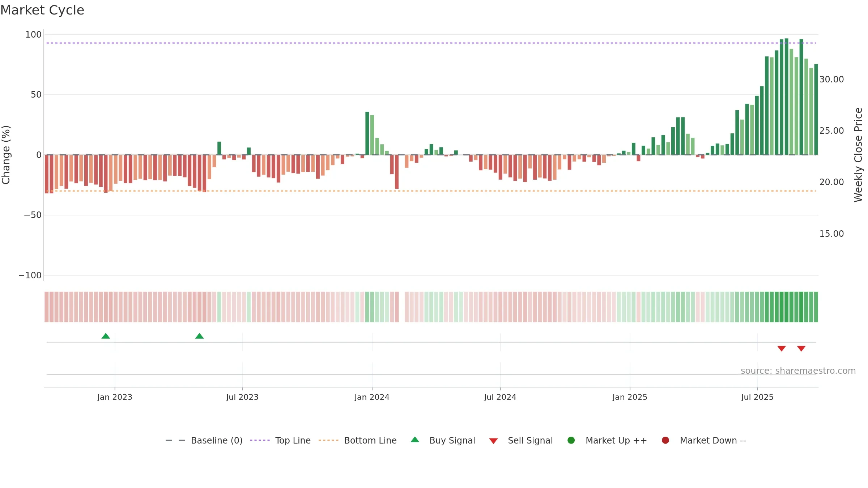Click the −100 tick on the left axis
The width and height of the screenshot is (868, 488).
30,275
